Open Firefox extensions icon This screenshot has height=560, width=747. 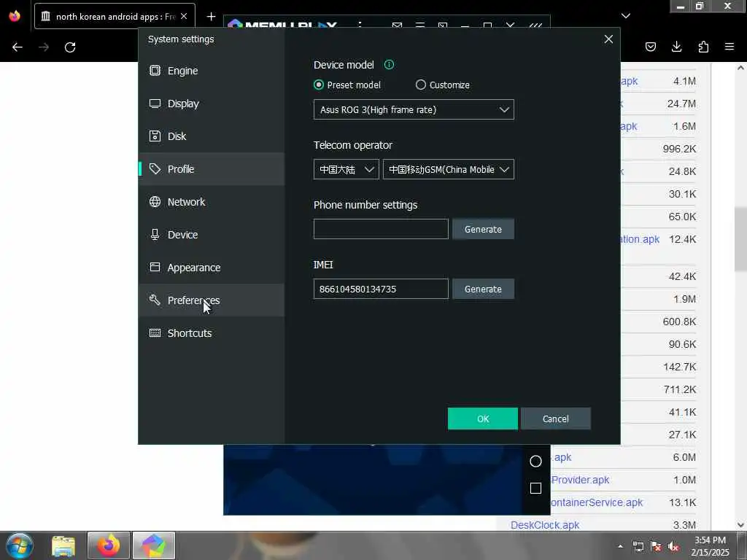(x=703, y=47)
